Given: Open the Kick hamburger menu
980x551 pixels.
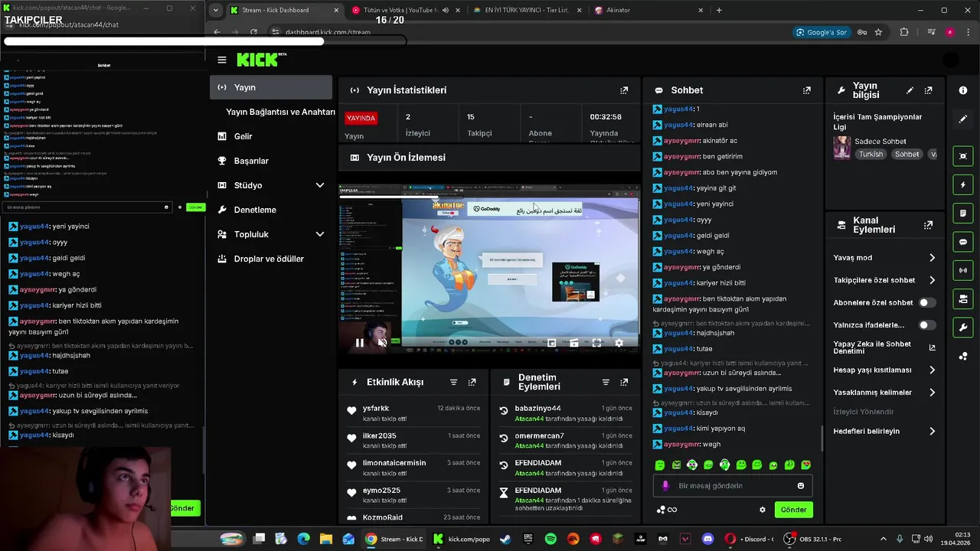Looking at the screenshot, I should pyautogui.click(x=222, y=60).
